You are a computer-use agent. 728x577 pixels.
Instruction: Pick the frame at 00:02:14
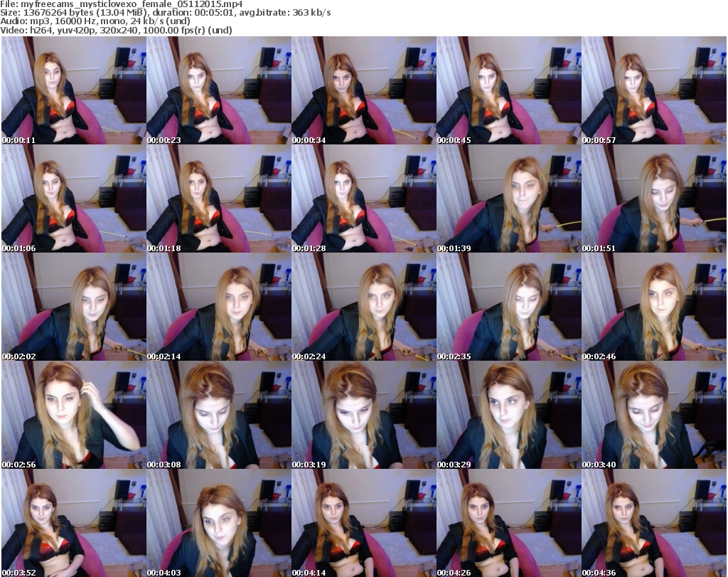click(x=219, y=307)
